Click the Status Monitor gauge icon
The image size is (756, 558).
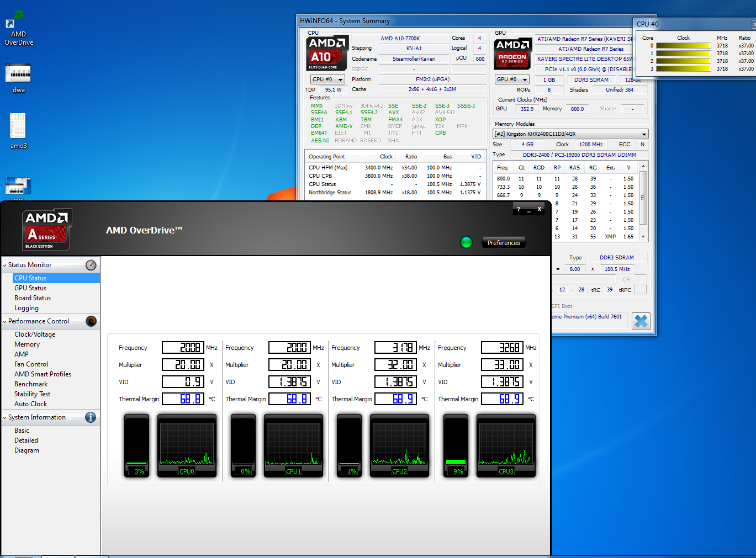click(91, 265)
